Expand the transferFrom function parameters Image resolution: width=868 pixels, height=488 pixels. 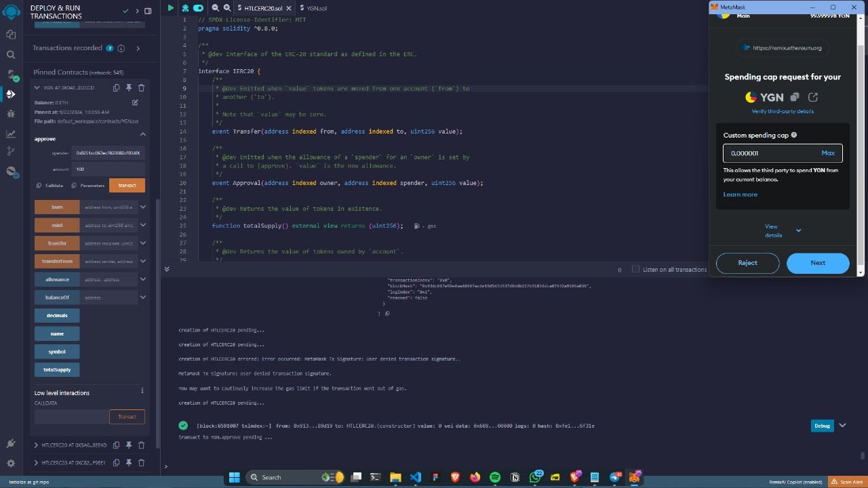tap(142, 261)
